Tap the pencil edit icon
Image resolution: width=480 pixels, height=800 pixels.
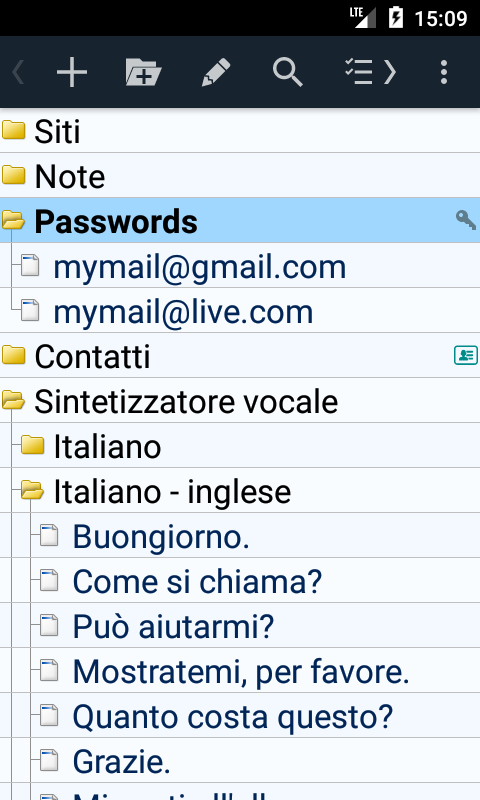click(x=216, y=72)
